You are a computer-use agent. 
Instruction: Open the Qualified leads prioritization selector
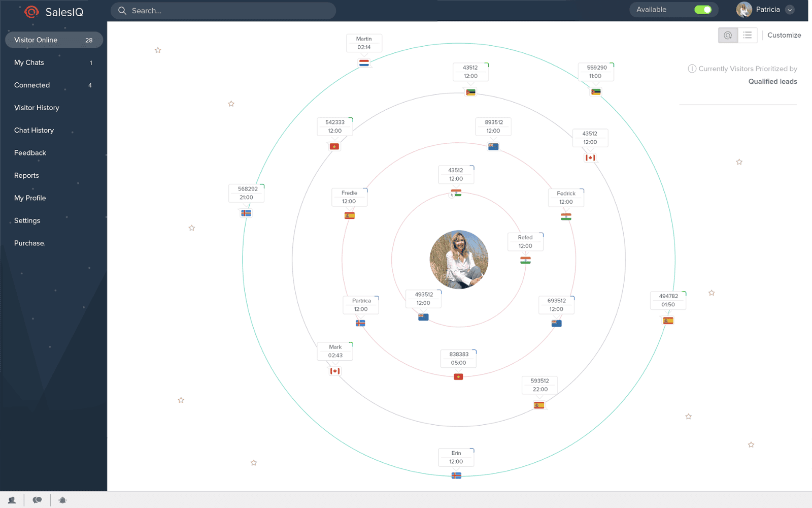(x=772, y=81)
